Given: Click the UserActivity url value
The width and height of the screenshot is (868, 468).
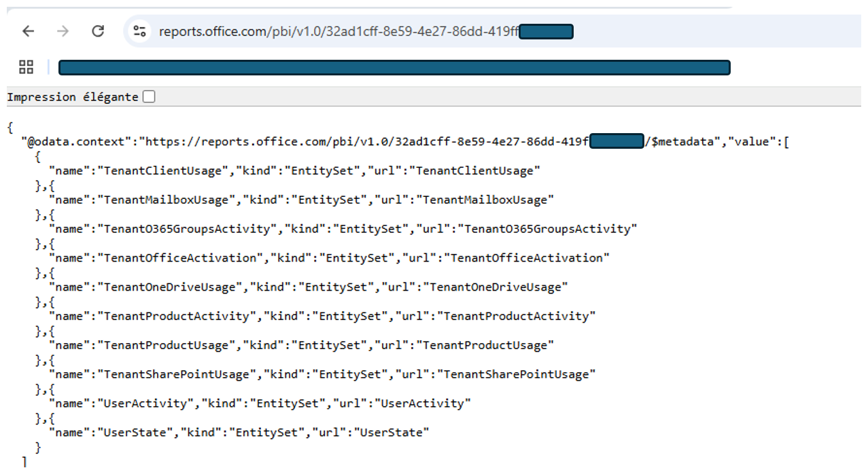Looking at the screenshot, I should (418, 403).
